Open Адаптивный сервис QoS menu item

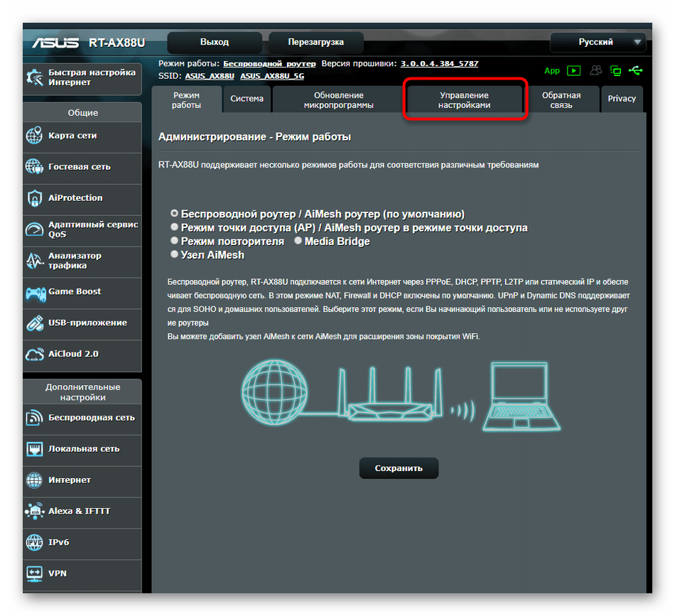(x=82, y=229)
